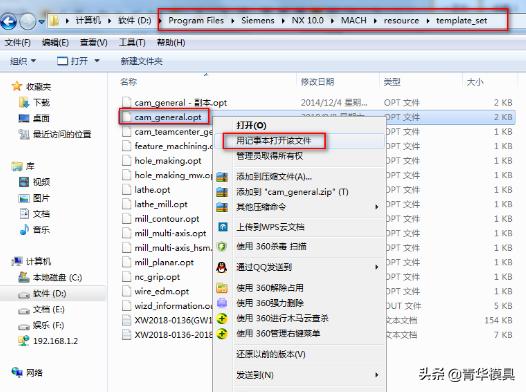526x392 pixels.
Task: Click the Forward navigation arrow button
Action: click(28, 22)
